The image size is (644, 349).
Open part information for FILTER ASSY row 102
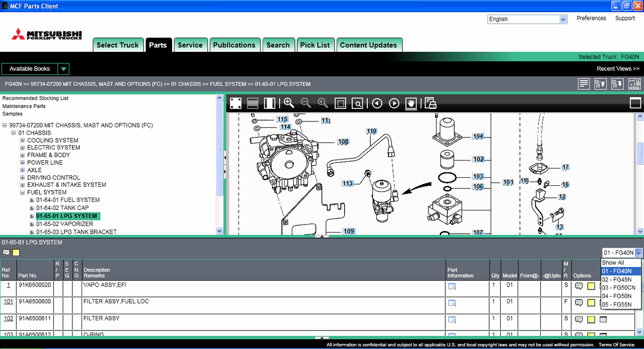pos(452,320)
